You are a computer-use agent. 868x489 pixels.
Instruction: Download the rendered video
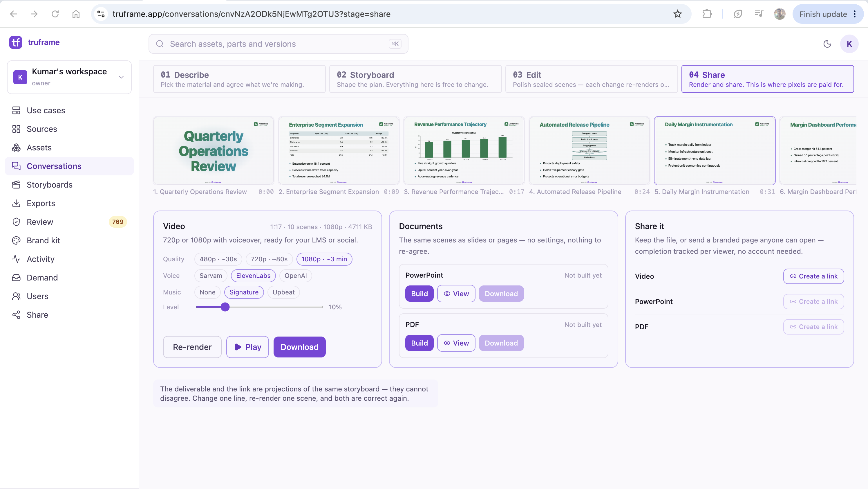[299, 347]
